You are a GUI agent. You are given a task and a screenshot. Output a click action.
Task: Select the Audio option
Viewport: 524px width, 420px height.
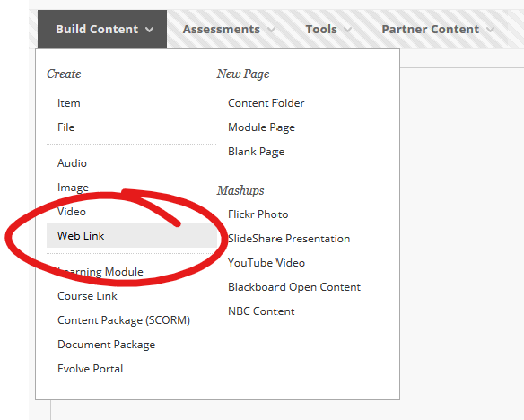[72, 163]
